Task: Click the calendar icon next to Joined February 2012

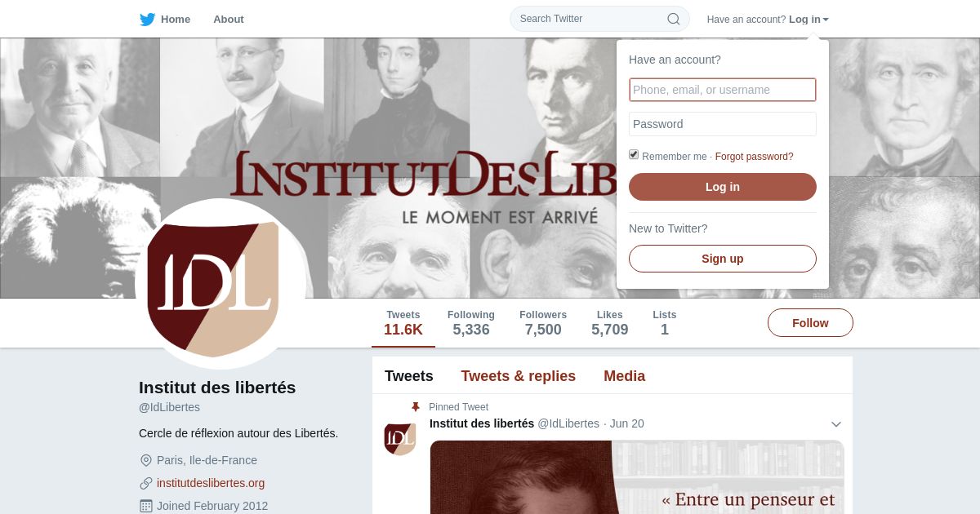Action: pos(146,506)
